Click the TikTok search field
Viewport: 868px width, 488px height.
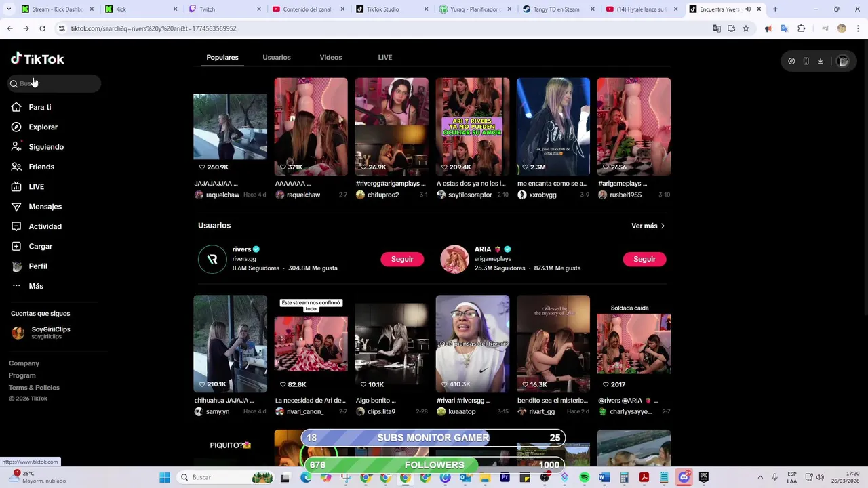pyautogui.click(x=54, y=83)
